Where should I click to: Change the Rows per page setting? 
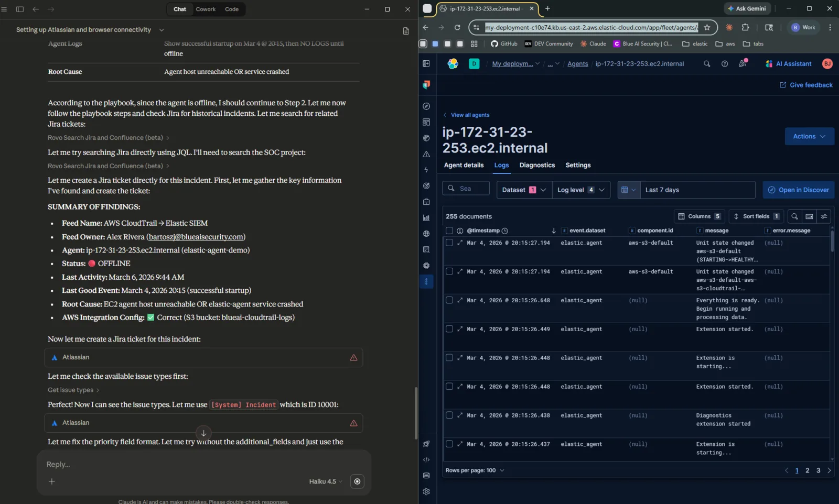(x=475, y=470)
